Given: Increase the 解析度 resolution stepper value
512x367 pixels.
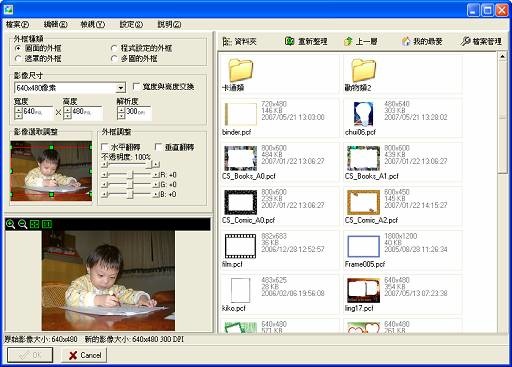Looking at the screenshot, I should tap(122, 110).
